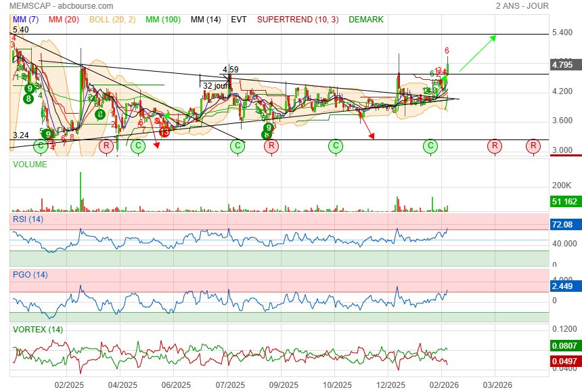Click the red number 6 DeMark count above latest candle
The height and width of the screenshot is (392, 582).
(x=447, y=51)
